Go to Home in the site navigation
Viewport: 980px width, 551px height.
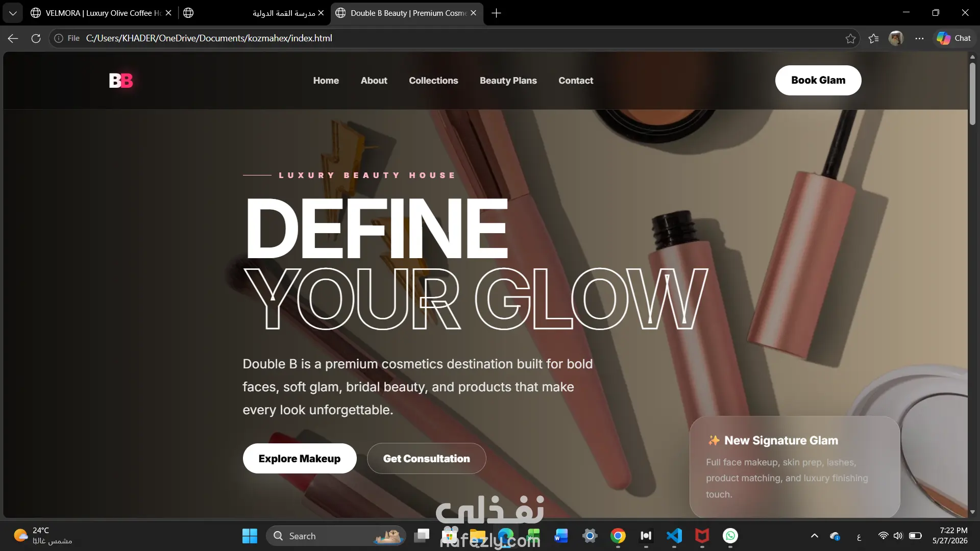(x=326, y=81)
